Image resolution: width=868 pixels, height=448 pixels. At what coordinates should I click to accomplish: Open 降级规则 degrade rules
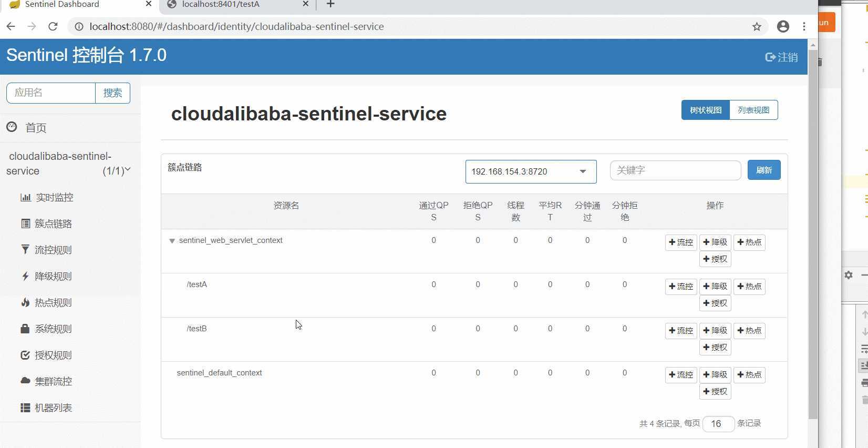click(46, 276)
